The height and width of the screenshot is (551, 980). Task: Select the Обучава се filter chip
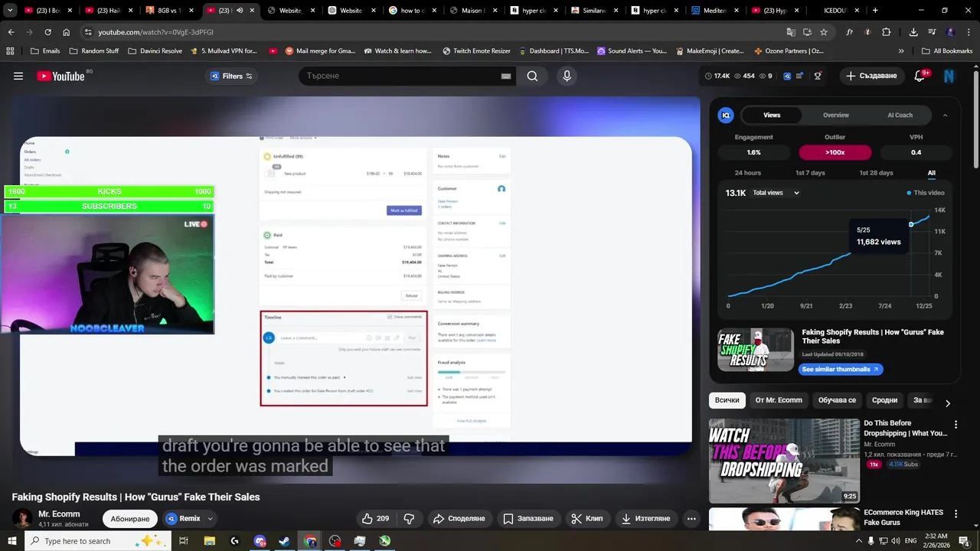837,400
